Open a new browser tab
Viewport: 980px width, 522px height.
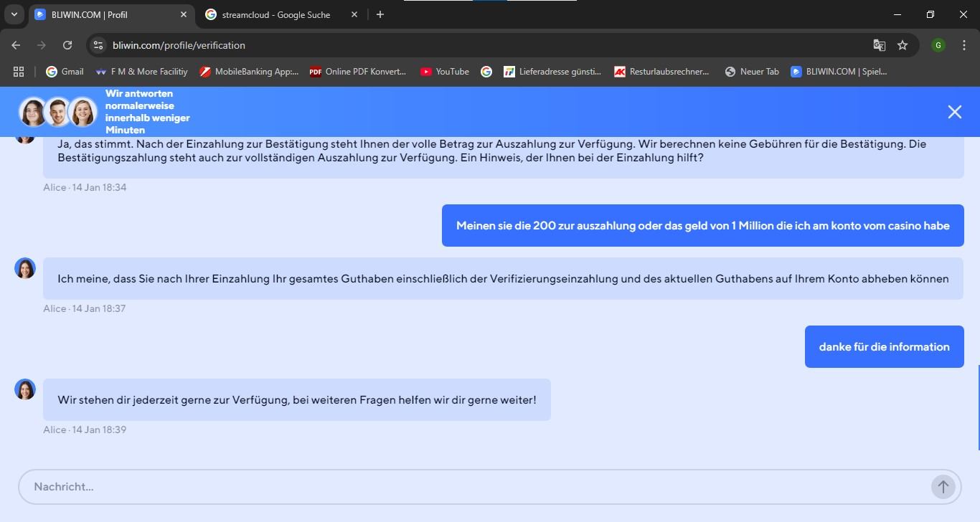click(x=380, y=14)
